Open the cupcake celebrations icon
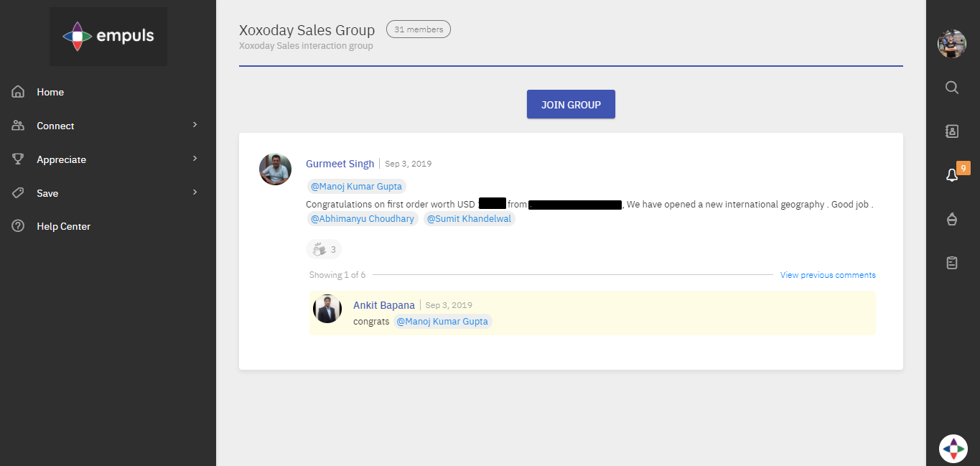Image resolution: width=980 pixels, height=466 pixels. pos(952,219)
